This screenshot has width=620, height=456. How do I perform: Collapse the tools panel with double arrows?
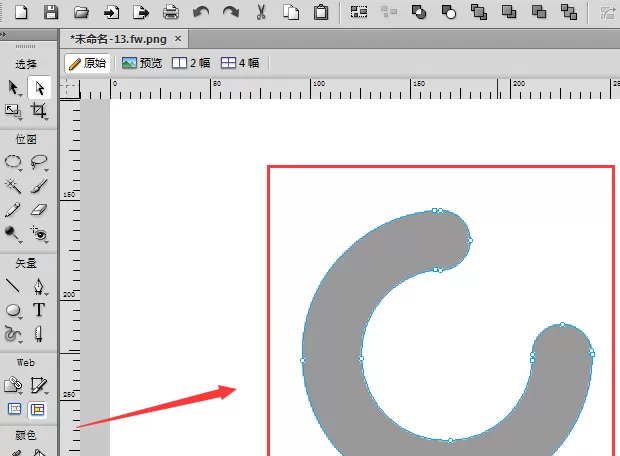3,35
